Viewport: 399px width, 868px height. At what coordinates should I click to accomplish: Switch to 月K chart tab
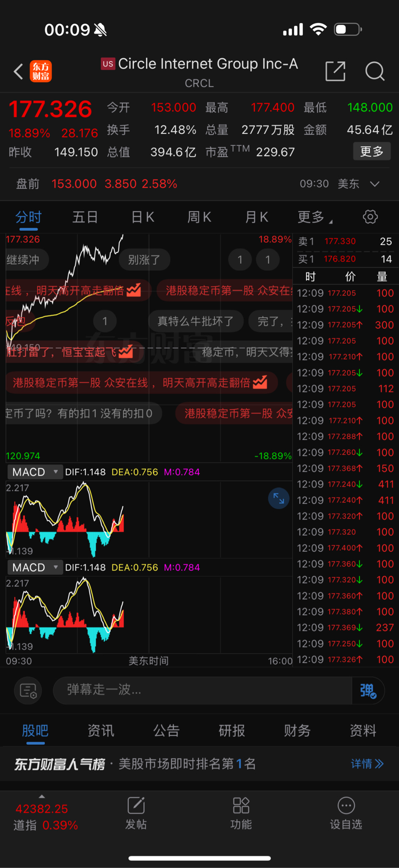(257, 217)
